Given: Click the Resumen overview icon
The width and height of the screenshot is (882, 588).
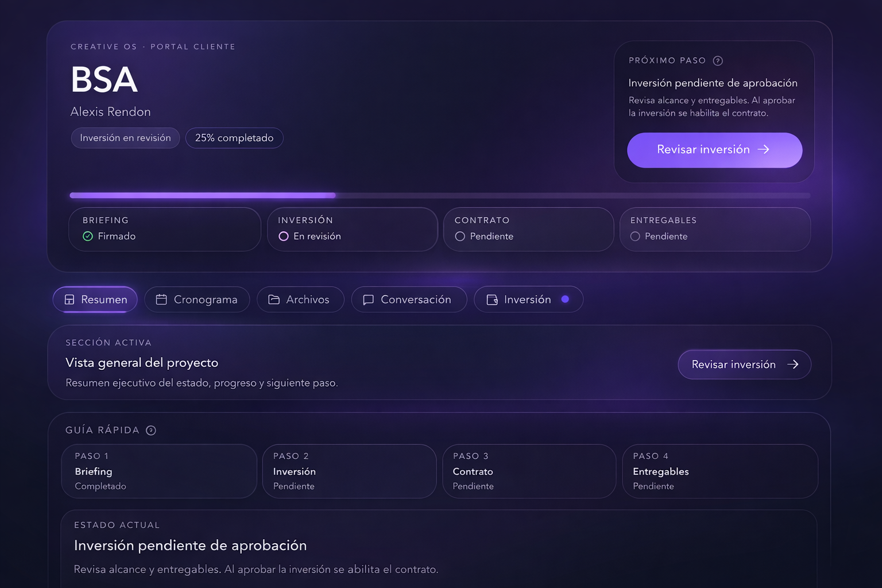Looking at the screenshot, I should (69, 299).
